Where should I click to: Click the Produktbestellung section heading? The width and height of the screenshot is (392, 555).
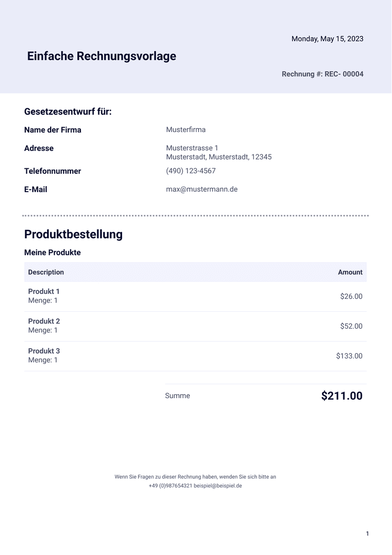[73, 234]
